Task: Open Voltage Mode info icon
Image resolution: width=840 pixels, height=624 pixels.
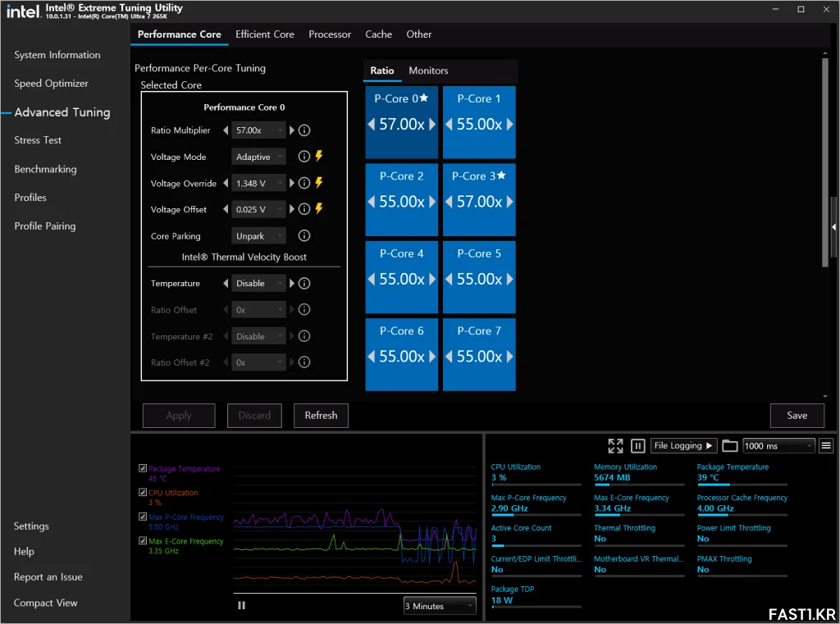Action: click(x=304, y=157)
